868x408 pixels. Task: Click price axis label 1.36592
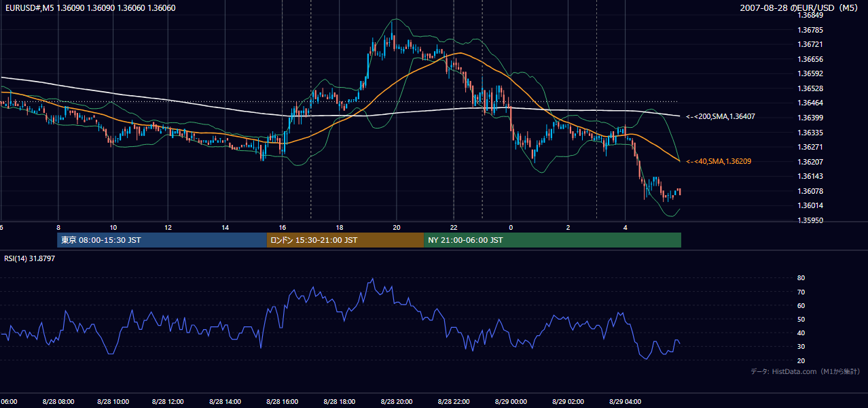(810, 73)
